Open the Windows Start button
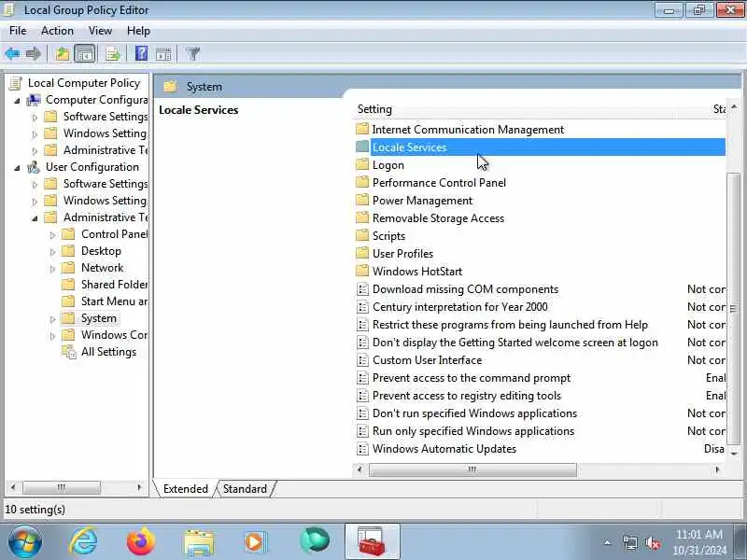The height and width of the screenshot is (560, 747). (25, 542)
